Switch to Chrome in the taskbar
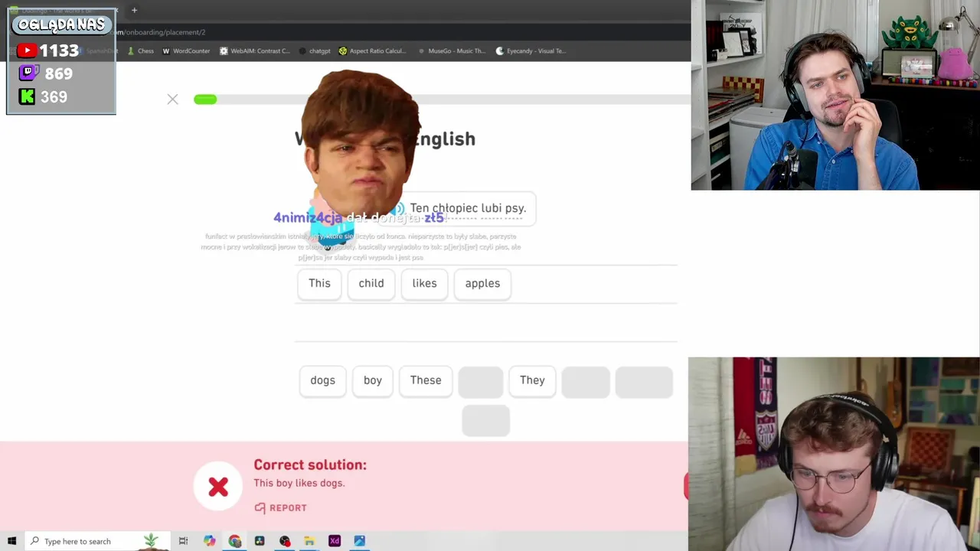980x551 pixels. [x=234, y=541]
